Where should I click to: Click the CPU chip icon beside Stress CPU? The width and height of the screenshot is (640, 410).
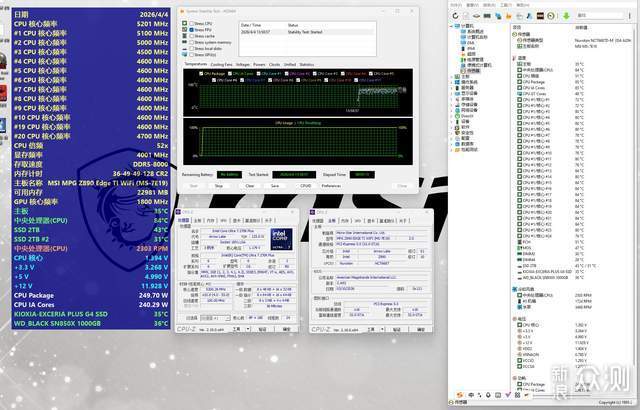(185, 24)
